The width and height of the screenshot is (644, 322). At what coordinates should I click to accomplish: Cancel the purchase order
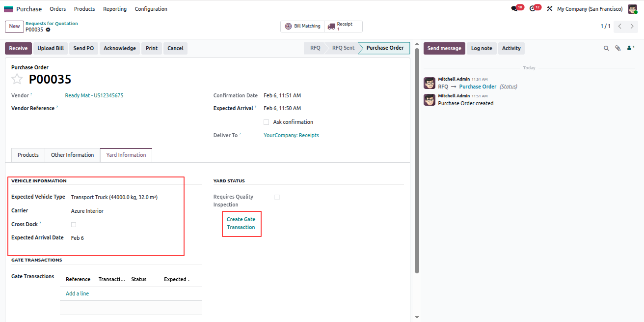tap(175, 48)
